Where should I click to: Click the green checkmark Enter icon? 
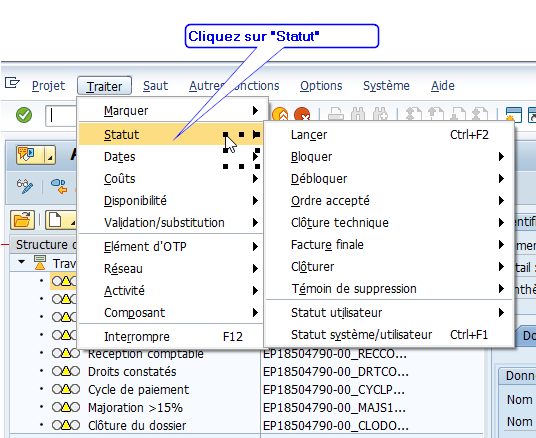[x=24, y=115]
